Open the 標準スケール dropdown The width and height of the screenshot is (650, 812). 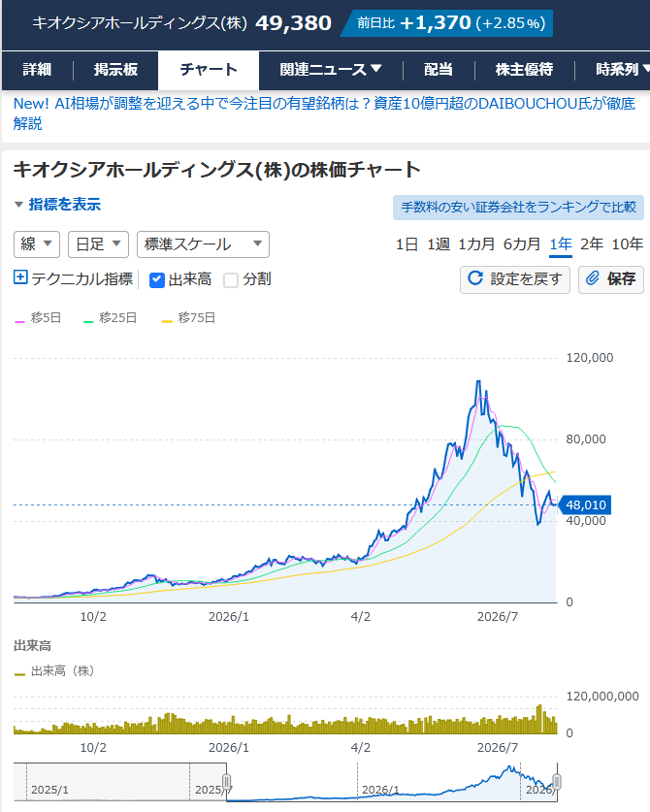(x=203, y=244)
